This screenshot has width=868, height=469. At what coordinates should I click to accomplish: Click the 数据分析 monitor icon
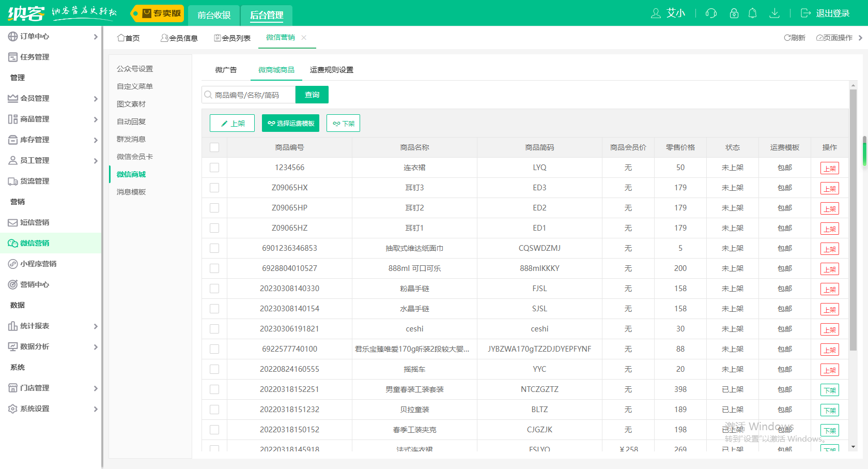[13, 346]
